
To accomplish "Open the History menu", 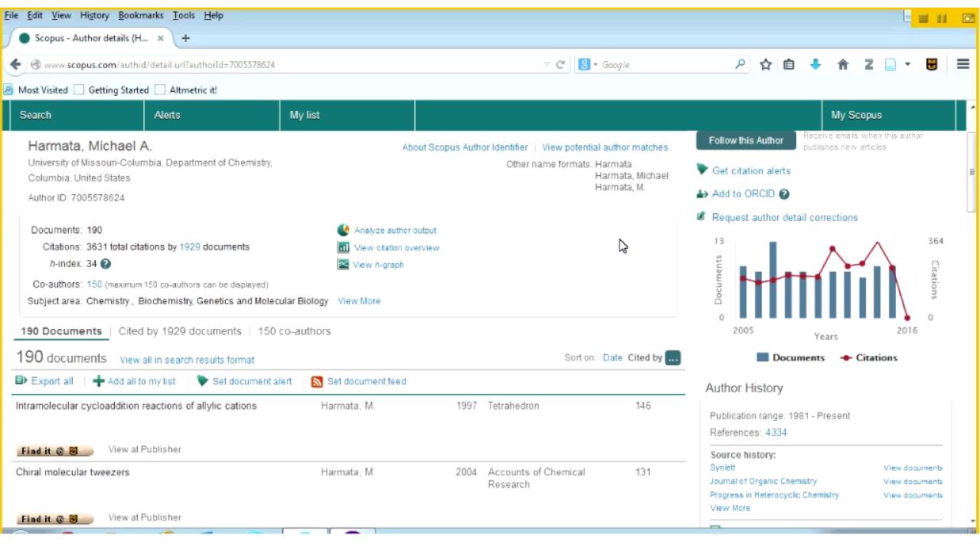I will (95, 15).
